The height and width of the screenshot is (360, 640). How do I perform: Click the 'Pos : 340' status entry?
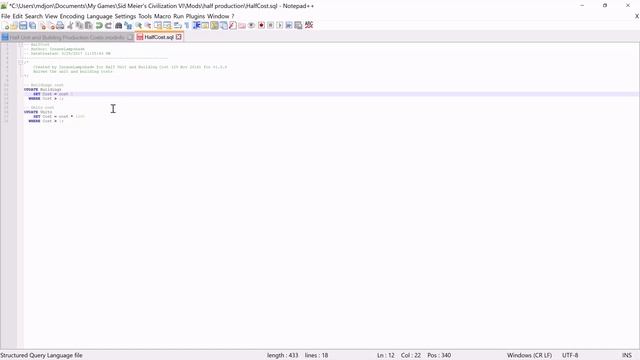(439, 356)
